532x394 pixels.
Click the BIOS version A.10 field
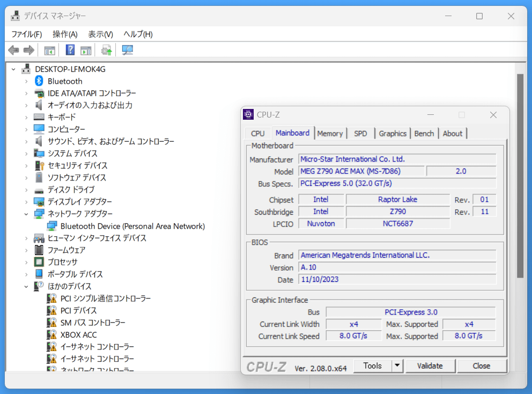397,267
